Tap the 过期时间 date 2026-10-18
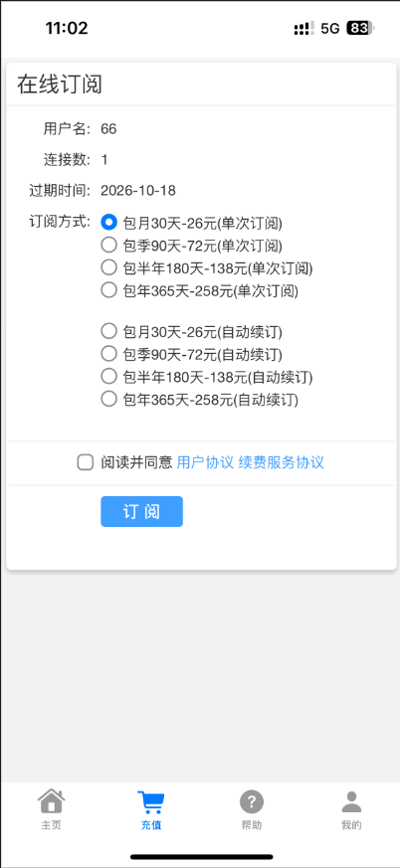400x868 pixels. pyautogui.click(x=138, y=191)
